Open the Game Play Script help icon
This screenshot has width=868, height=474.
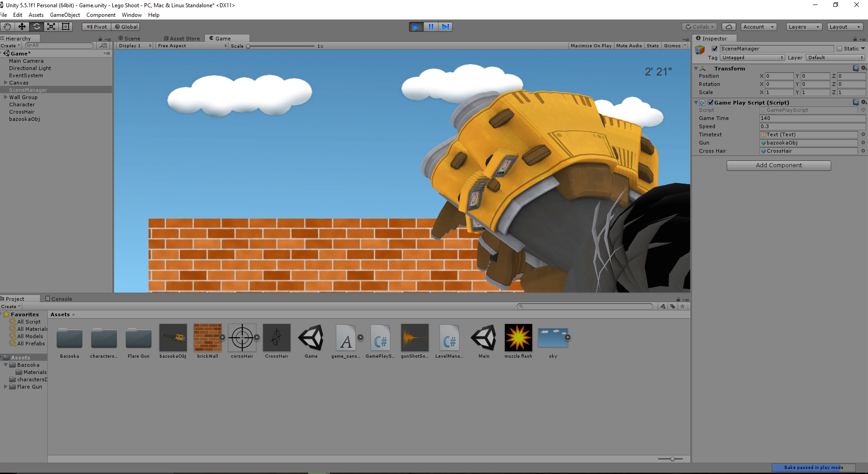[x=856, y=102]
